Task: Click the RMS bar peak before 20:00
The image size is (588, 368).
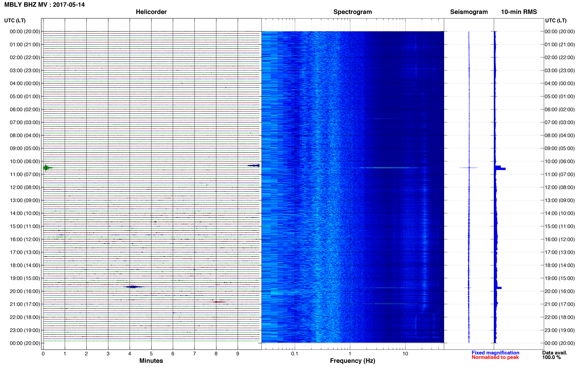Action: point(498,288)
